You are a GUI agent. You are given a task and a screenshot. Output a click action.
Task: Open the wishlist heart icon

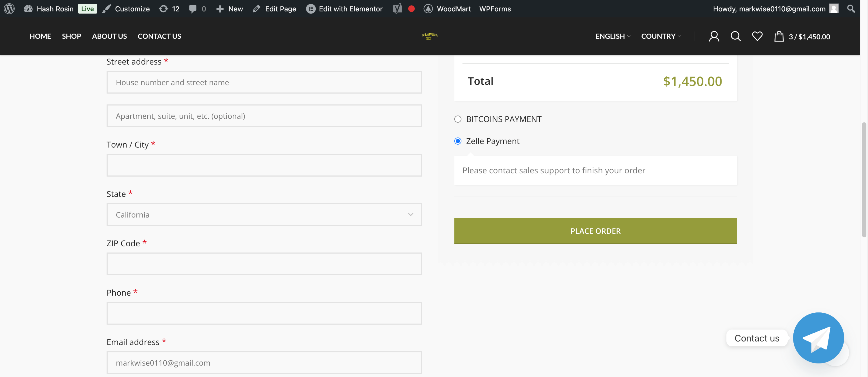pos(757,36)
